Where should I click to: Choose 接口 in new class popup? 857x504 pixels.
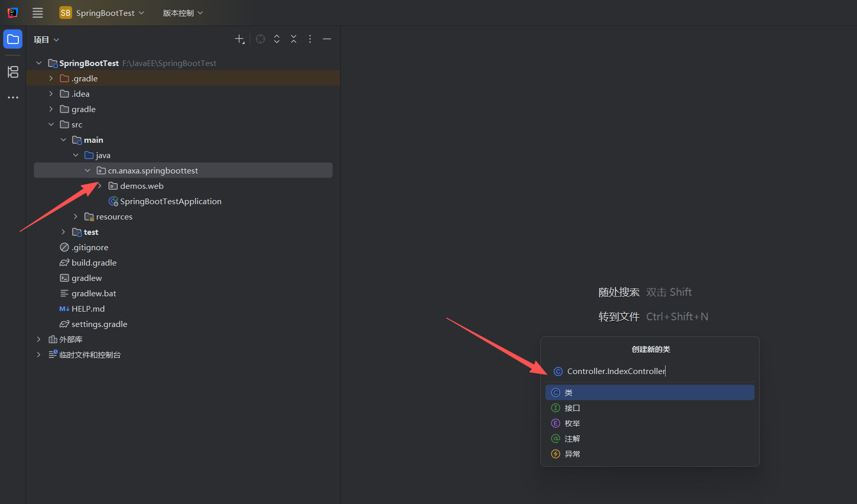650,408
